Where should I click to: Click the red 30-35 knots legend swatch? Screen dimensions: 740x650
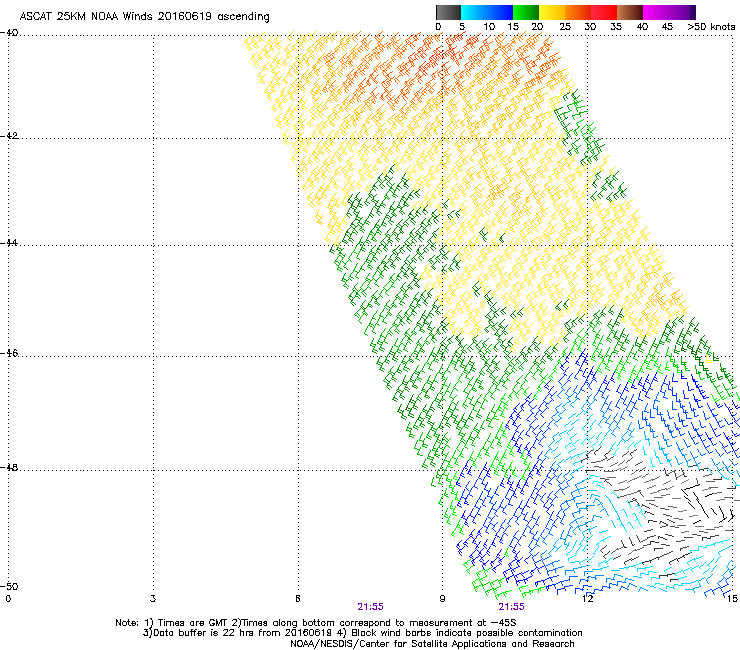point(604,12)
